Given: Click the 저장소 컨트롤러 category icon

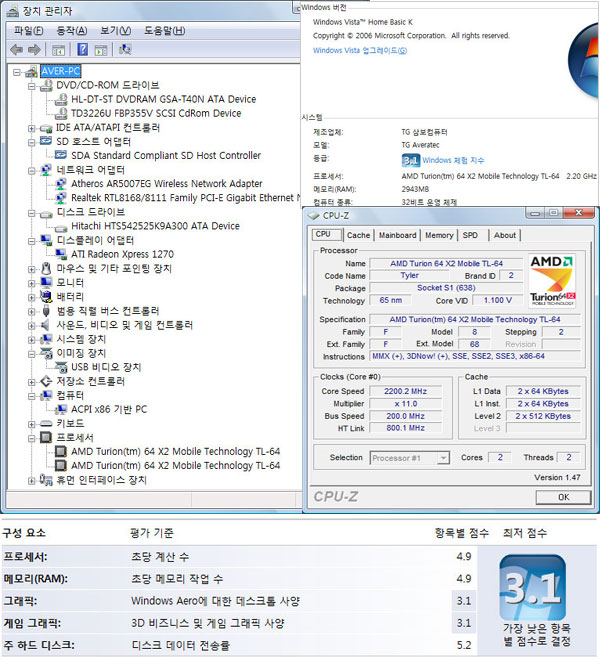Looking at the screenshot, I should (46, 381).
